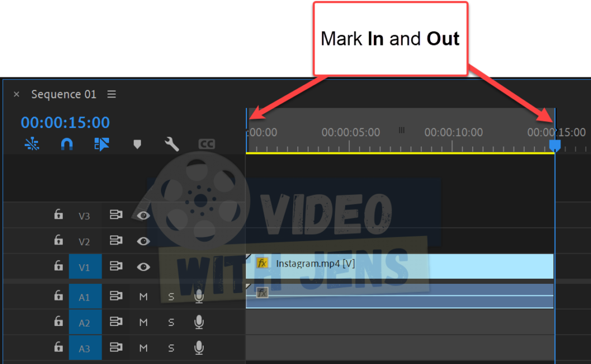Toggle sync lock for track A3

point(116,347)
